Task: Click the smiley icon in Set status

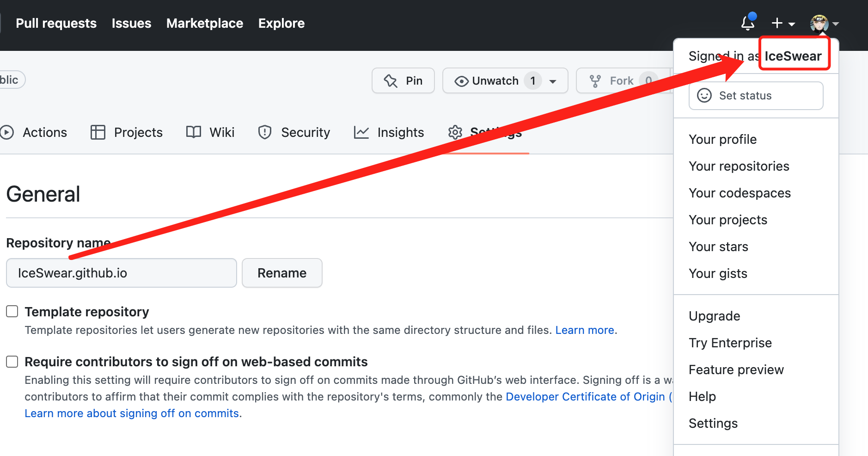Action: [704, 96]
